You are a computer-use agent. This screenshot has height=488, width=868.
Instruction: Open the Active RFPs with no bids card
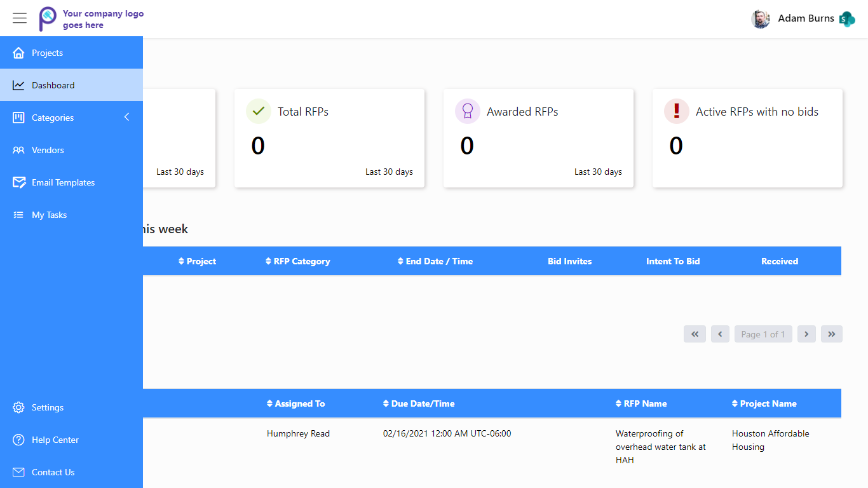pyautogui.click(x=747, y=139)
